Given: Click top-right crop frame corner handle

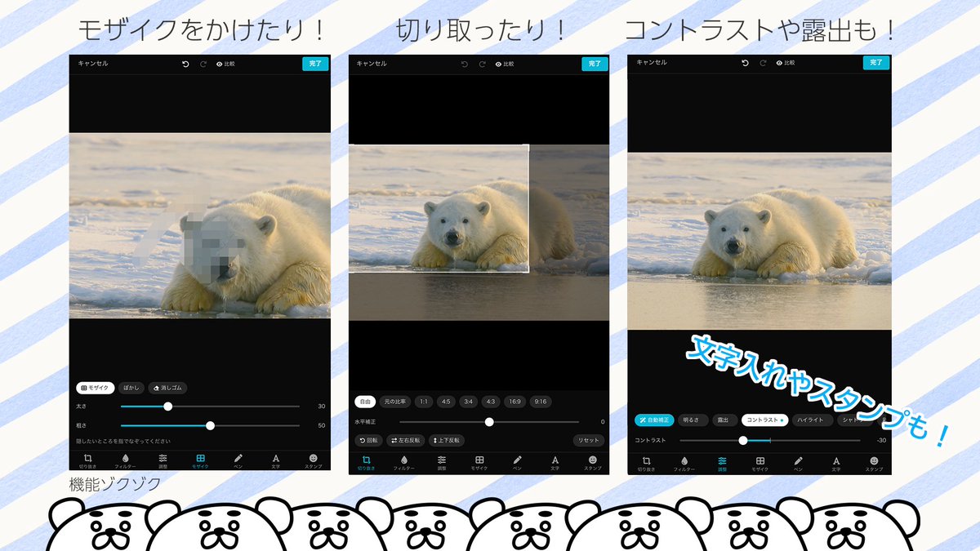Looking at the screenshot, I should coord(528,146).
